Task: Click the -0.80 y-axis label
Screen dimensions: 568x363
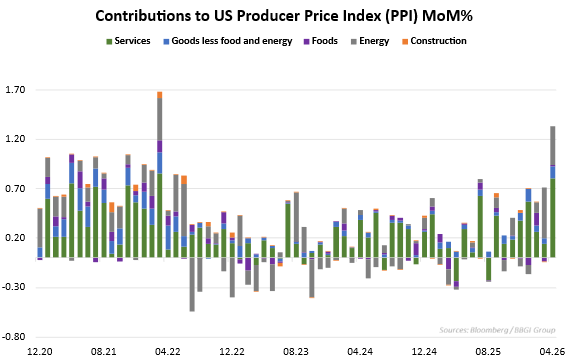Action: point(14,337)
